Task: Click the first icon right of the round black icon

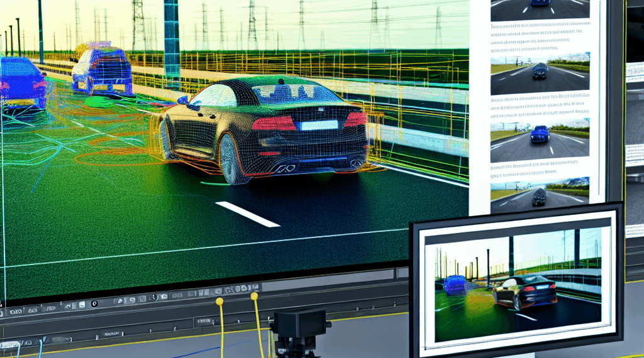Action: (119, 301)
